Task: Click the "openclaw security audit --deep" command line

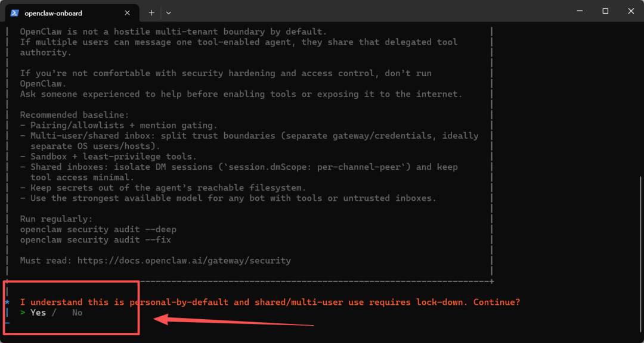Action: [x=98, y=229]
